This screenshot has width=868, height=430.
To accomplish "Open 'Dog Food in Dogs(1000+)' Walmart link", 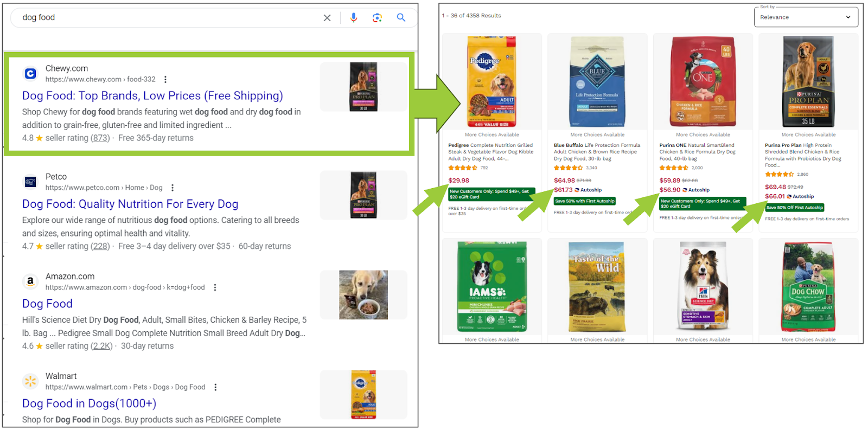I will point(89,403).
